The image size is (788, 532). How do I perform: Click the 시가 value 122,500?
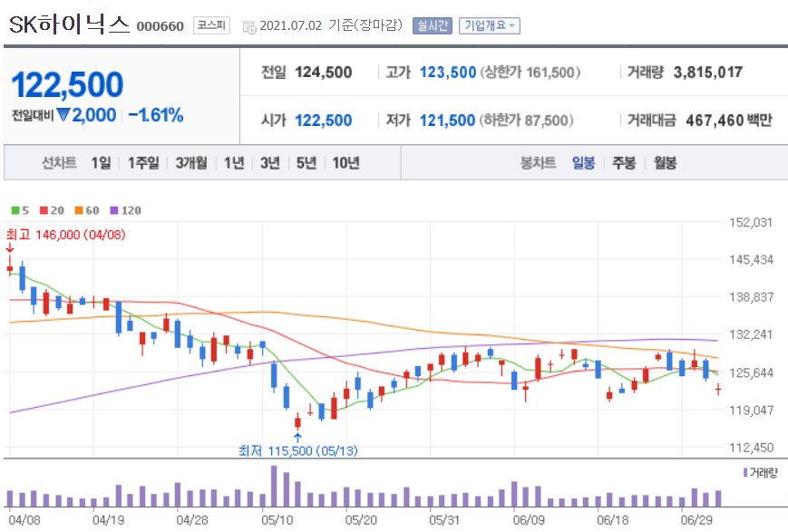[323, 121]
